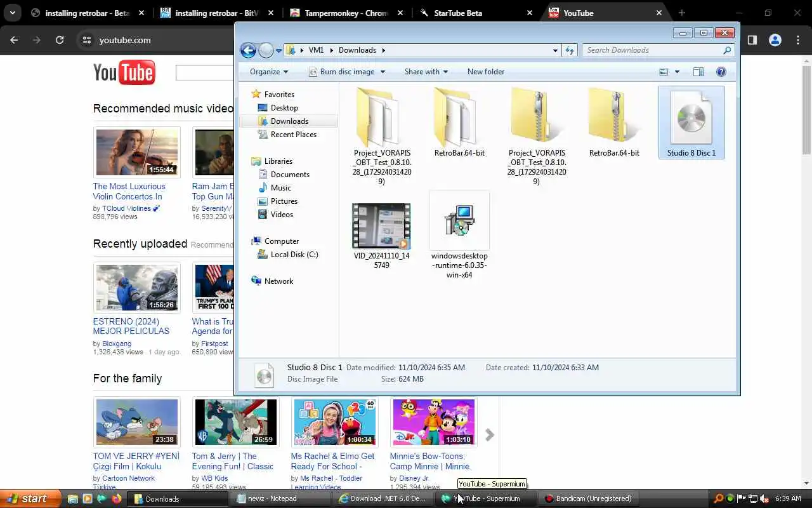The width and height of the screenshot is (812, 508).
Task: Open ESTRENO (2024) MEJOR PELICULAS video link
Action: coord(131,326)
